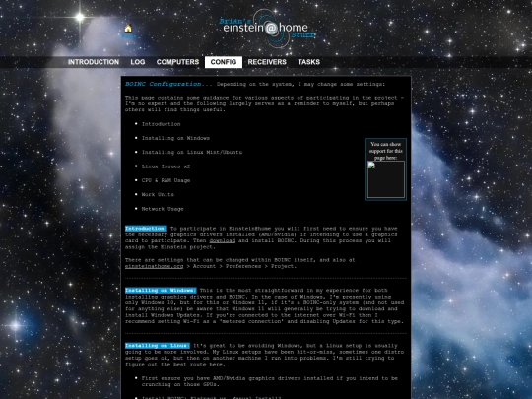Open the LOG tab
The image size is (532, 399).
pyautogui.click(x=138, y=62)
